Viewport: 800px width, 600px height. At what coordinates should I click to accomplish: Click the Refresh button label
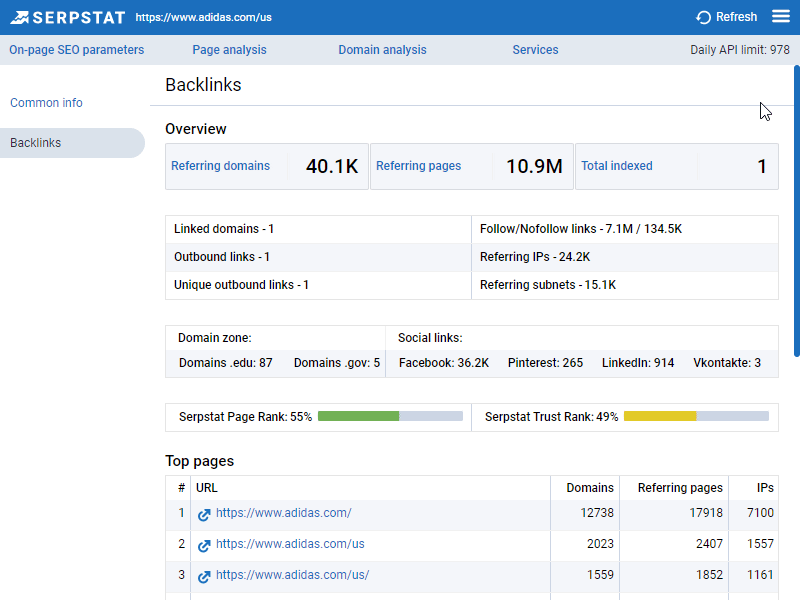(736, 17)
